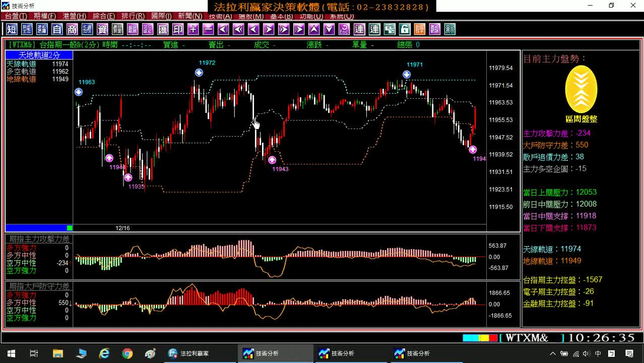Open the 期權(F) menu
The image size is (644, 363).
click(x=45, y=17)
